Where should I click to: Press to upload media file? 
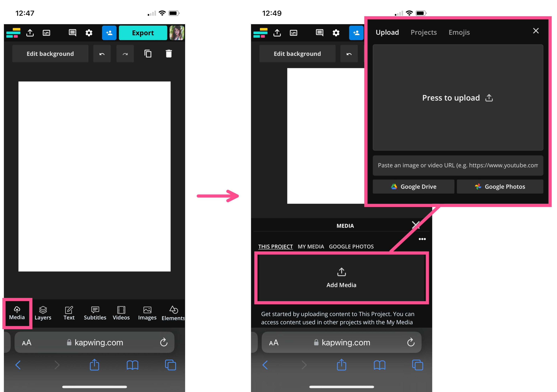pyautogui.click(x=458, y=98)
